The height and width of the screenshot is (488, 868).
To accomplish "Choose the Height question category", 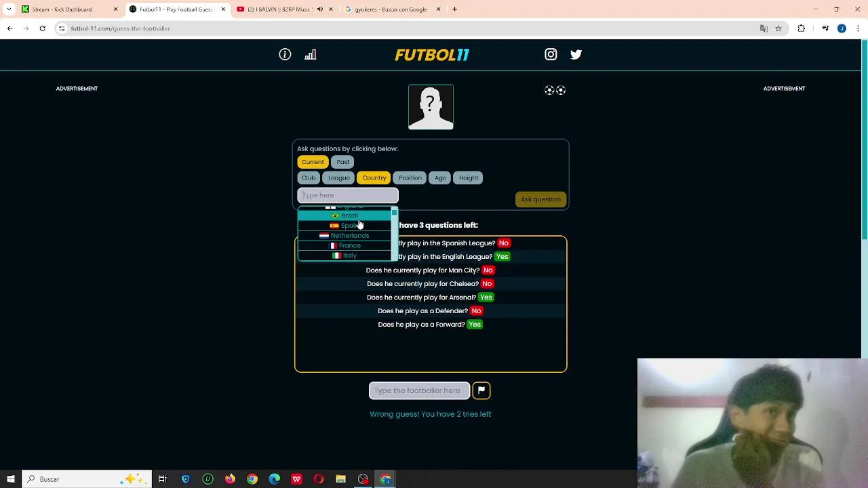I will pos(469,178).
